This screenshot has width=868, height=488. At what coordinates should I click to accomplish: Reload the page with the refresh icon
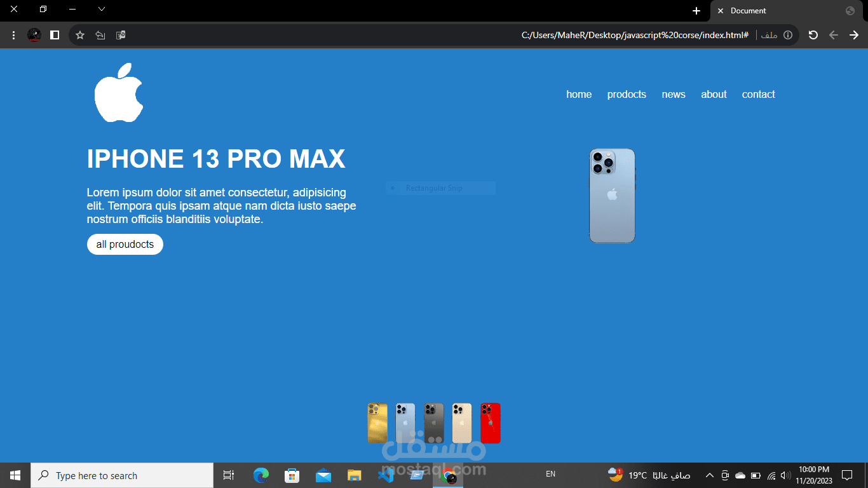click(x=813, y=35)
